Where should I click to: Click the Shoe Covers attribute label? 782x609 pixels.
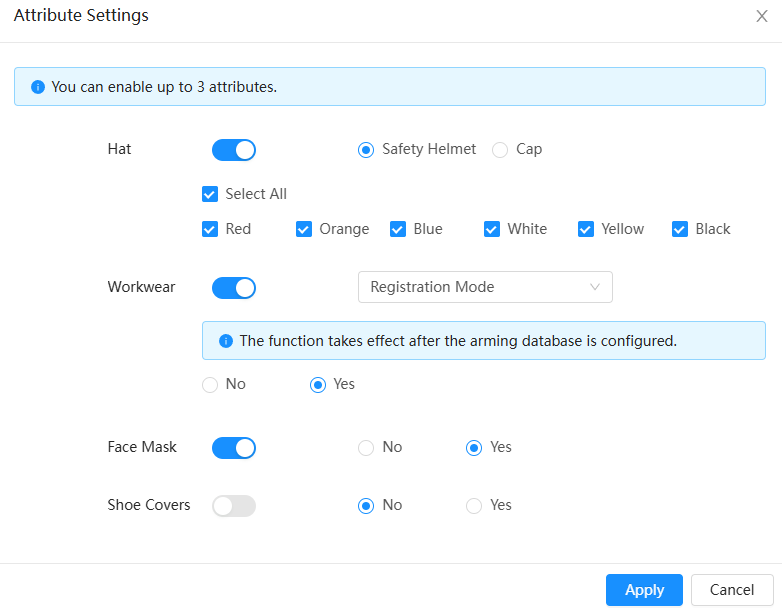[149, 505]
